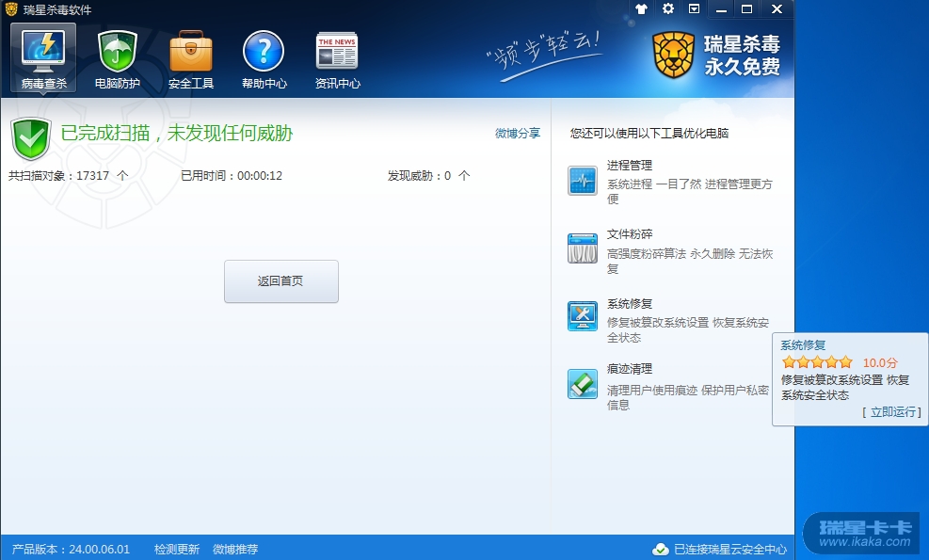Click the 已用时间：00:00:12 text
Screen dimensions: 929x560
click(231, 175)
